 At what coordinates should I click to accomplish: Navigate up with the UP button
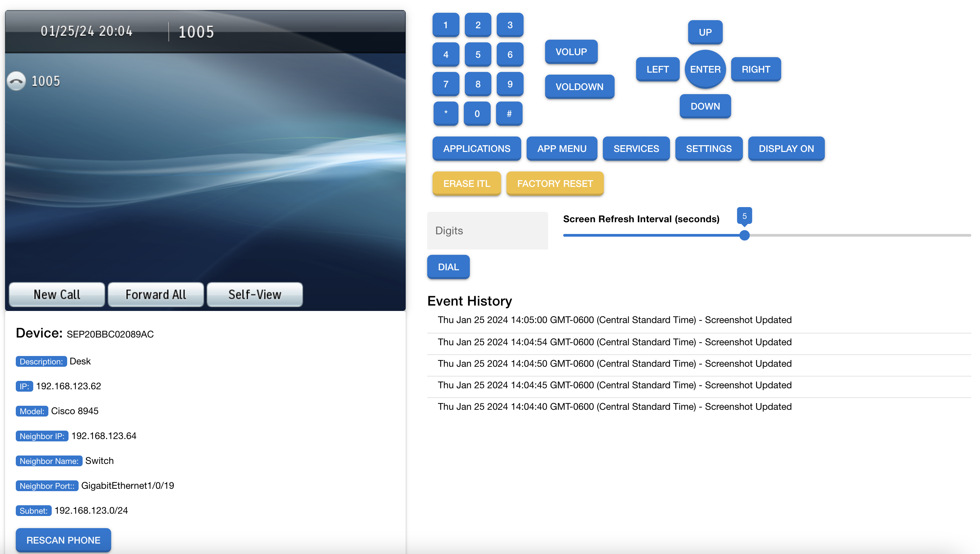(x=705, y=32)
